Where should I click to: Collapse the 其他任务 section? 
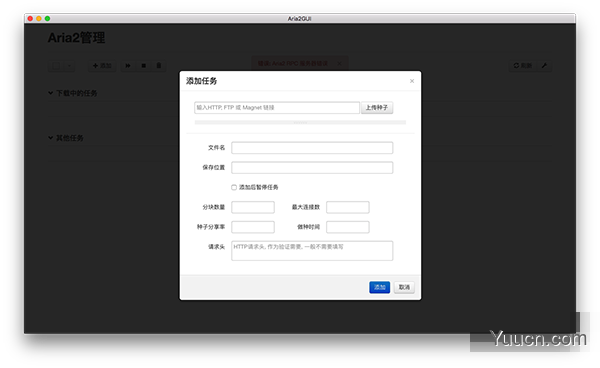(66, 138)
